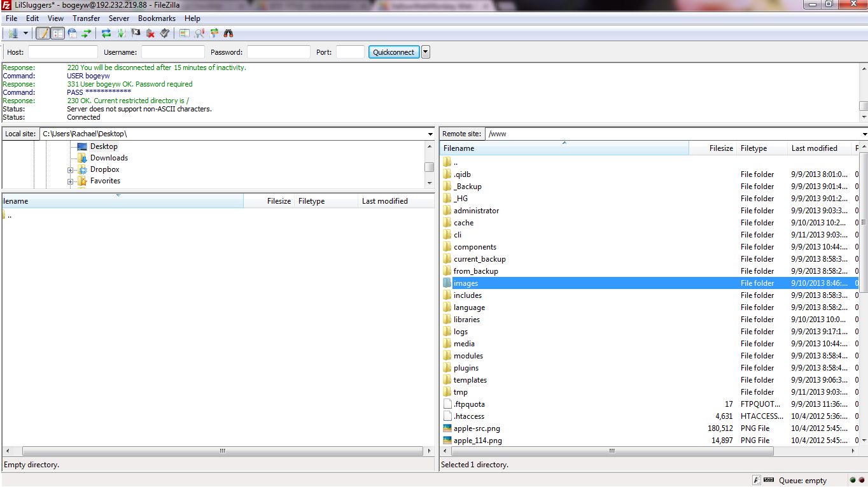Sort local list by Filetype column
This screenshot has height=487, width=868.
click(326, 201)
